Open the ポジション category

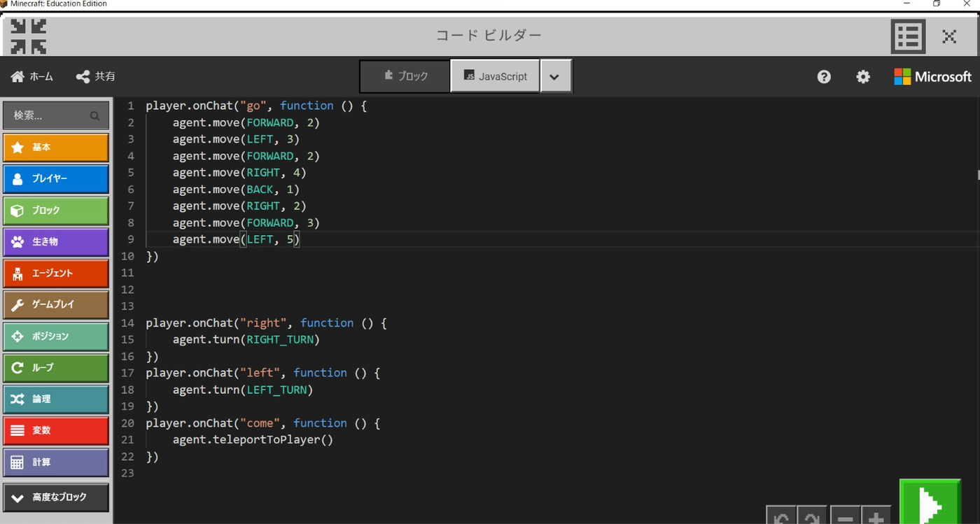pos(56,337)
